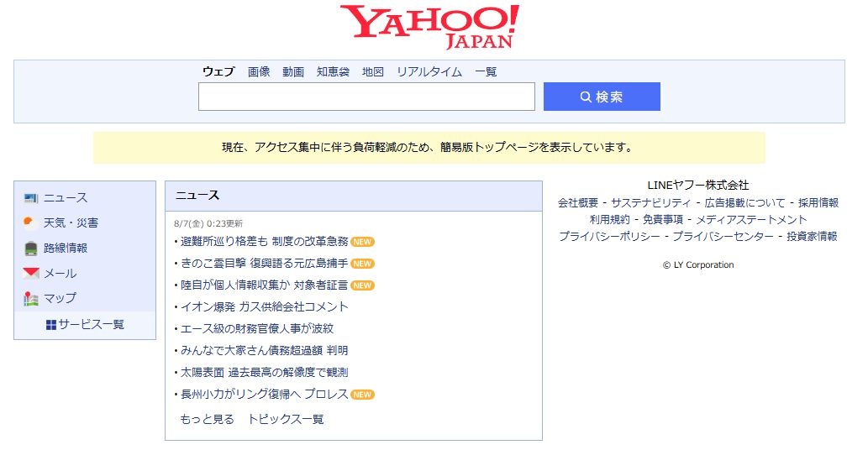Open headline 陸自が個人情報収集か 対象者証言

tap(265, 285)
